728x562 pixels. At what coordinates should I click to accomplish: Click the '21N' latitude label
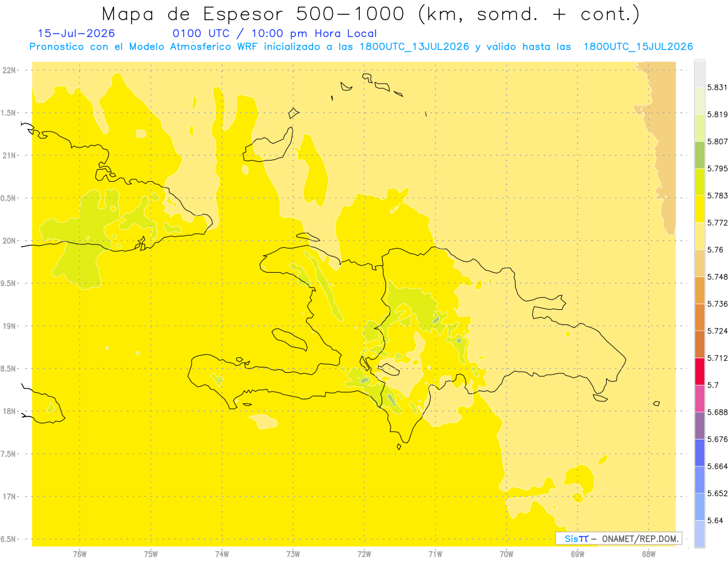(x=10, y=155)
